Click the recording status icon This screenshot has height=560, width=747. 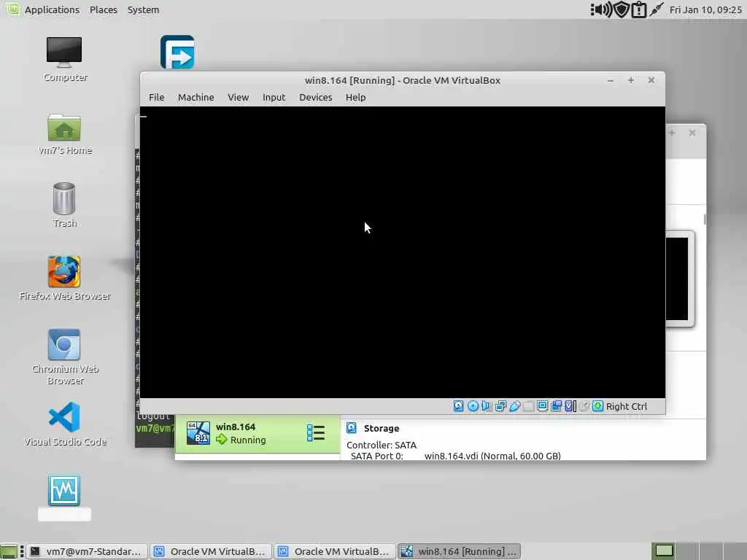click(x=556, y=406)
